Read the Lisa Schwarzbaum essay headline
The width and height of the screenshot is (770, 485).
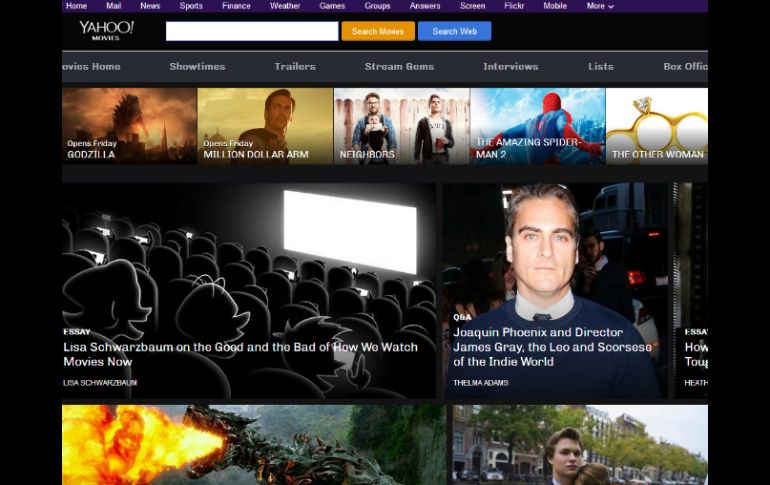coord(240,354)
